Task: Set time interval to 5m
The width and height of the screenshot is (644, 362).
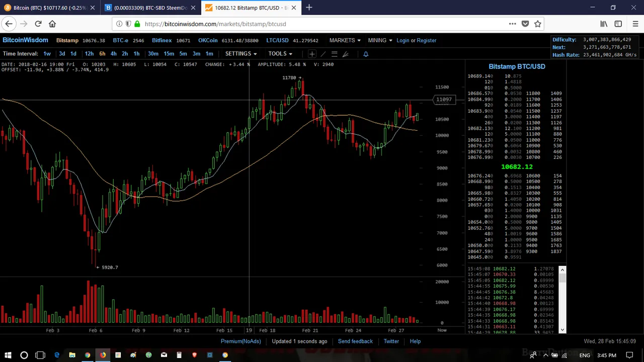Action: (183, 54)
